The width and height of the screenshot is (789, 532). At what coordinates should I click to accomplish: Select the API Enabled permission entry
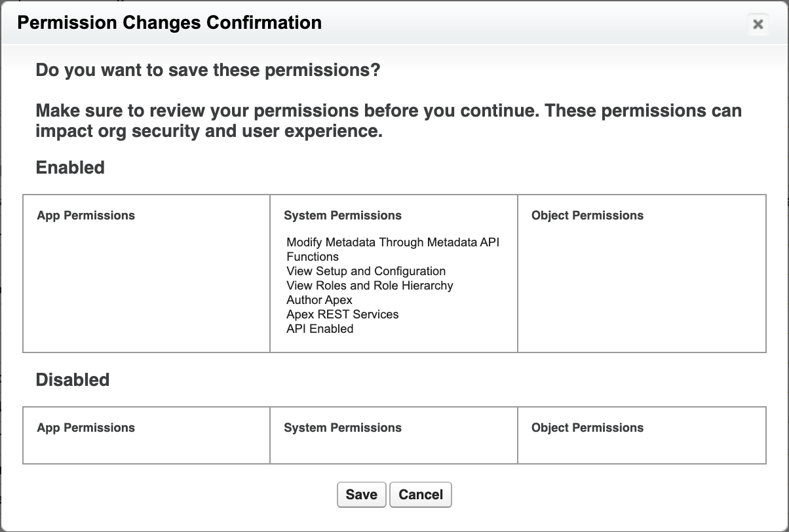(320, 329)
